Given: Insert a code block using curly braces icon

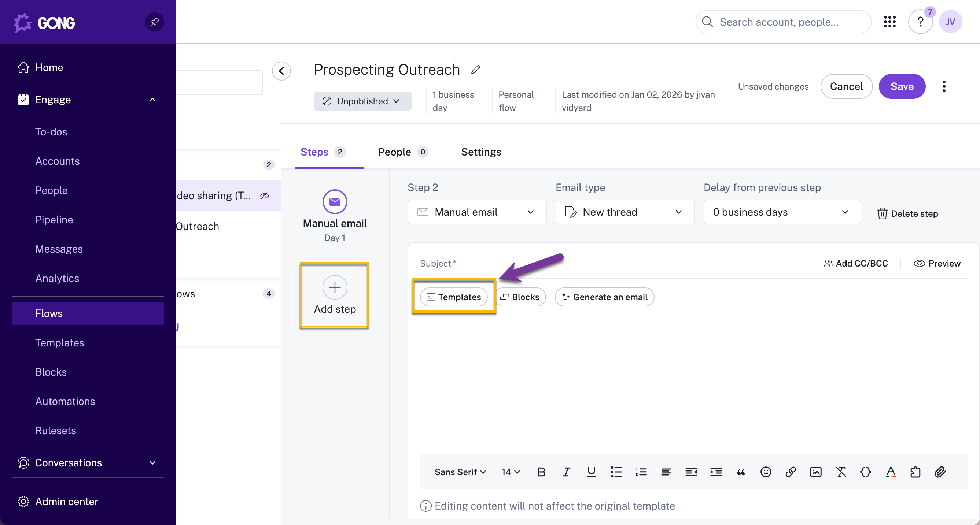Looking at the screenshot, I should pos(866,472).
